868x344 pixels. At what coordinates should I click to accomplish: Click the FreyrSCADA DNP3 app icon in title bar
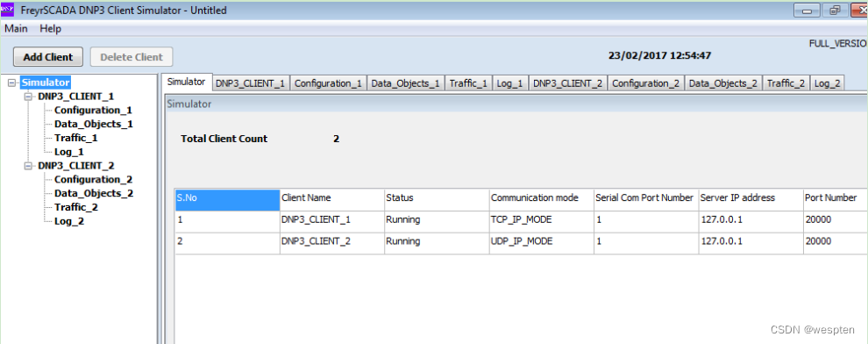click(7, 10)
